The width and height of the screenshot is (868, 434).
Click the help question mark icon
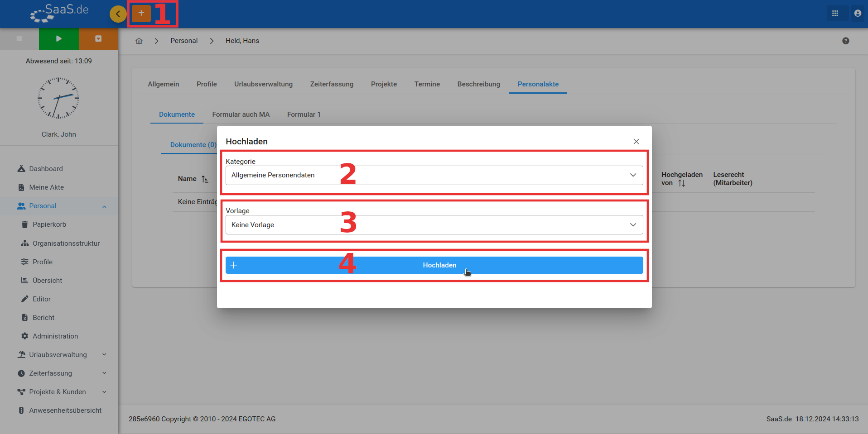click(x=846, y=41)
